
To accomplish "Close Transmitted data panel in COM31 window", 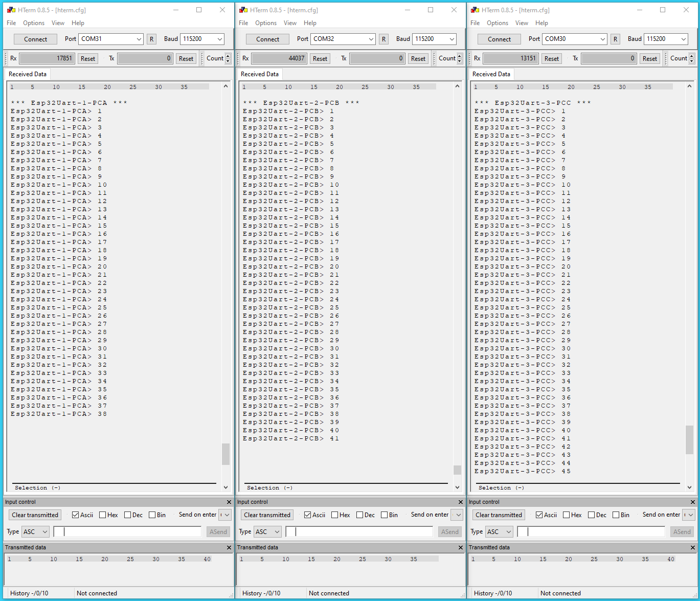I will coord(229,548).
